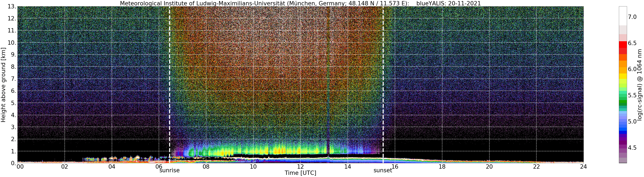Click the x-axis tick label '20'
Image resolution: width=644 pixels, height=177 pixels.
click(489, 167)
